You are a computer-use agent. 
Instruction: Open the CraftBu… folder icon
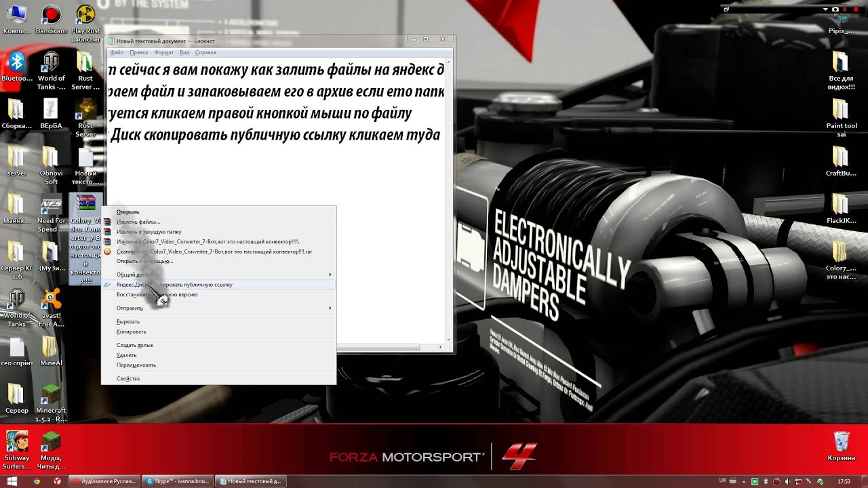point(841,161)
